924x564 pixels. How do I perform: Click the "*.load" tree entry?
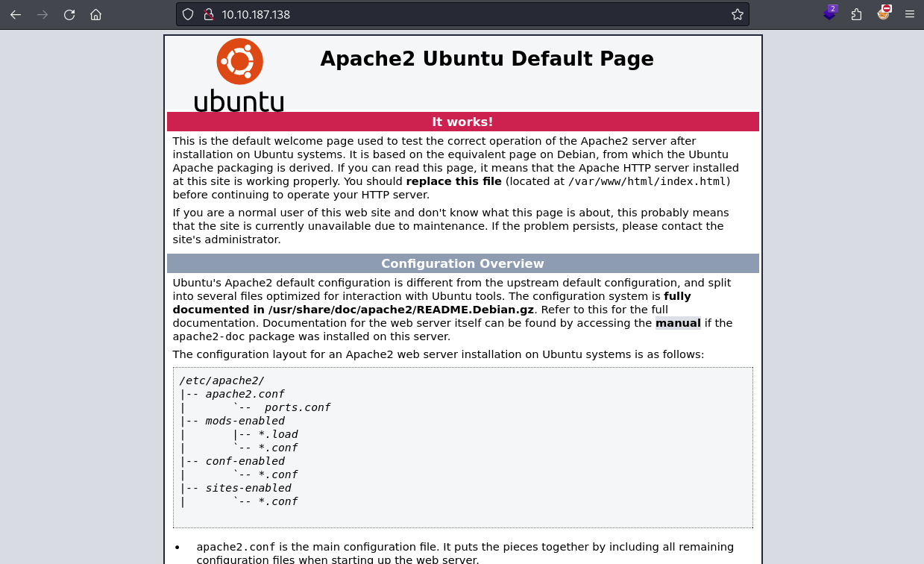[278, 434]
